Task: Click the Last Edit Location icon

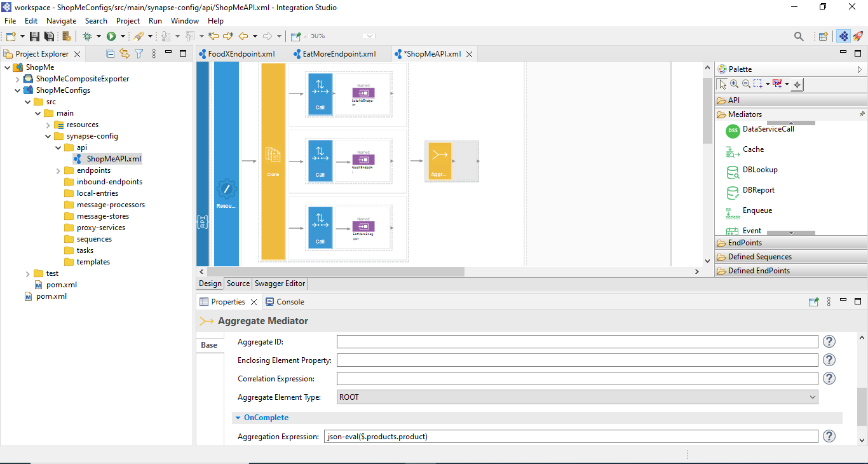Action: point(214,37)
